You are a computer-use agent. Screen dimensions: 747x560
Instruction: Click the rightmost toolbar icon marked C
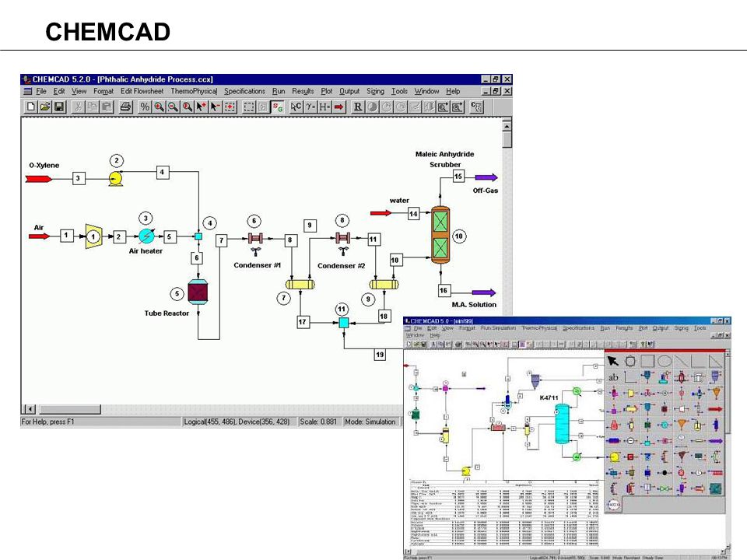[x=476, y=107]
